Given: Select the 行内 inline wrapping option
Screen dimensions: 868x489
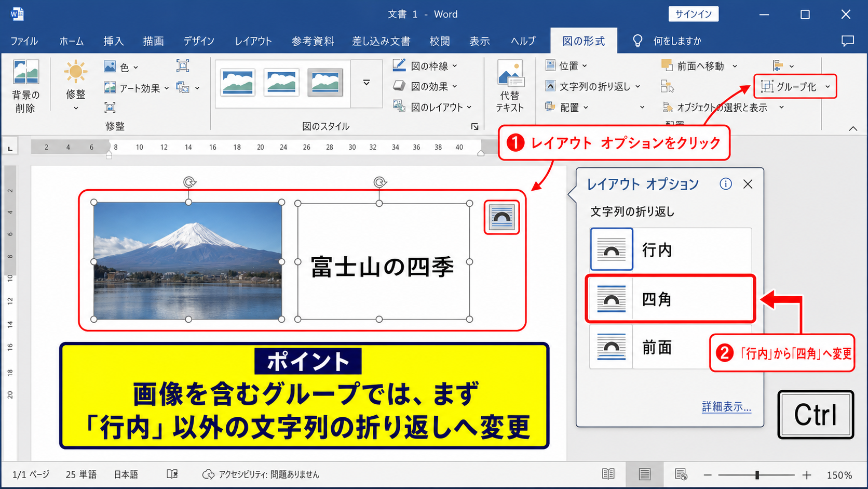Looking at the screenshot, I should (671, 249).
